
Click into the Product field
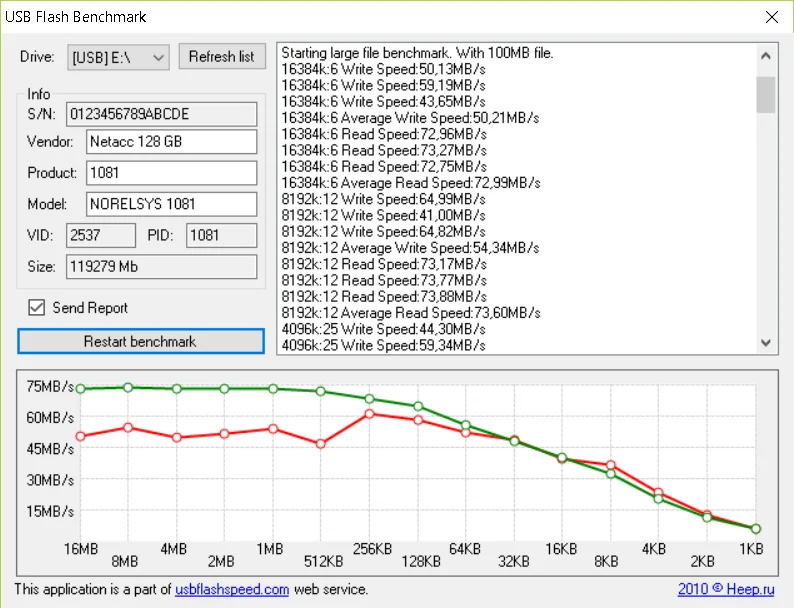171,173
